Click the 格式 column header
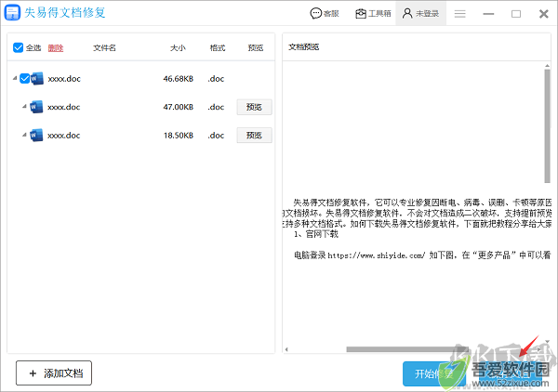 (218, 47)
